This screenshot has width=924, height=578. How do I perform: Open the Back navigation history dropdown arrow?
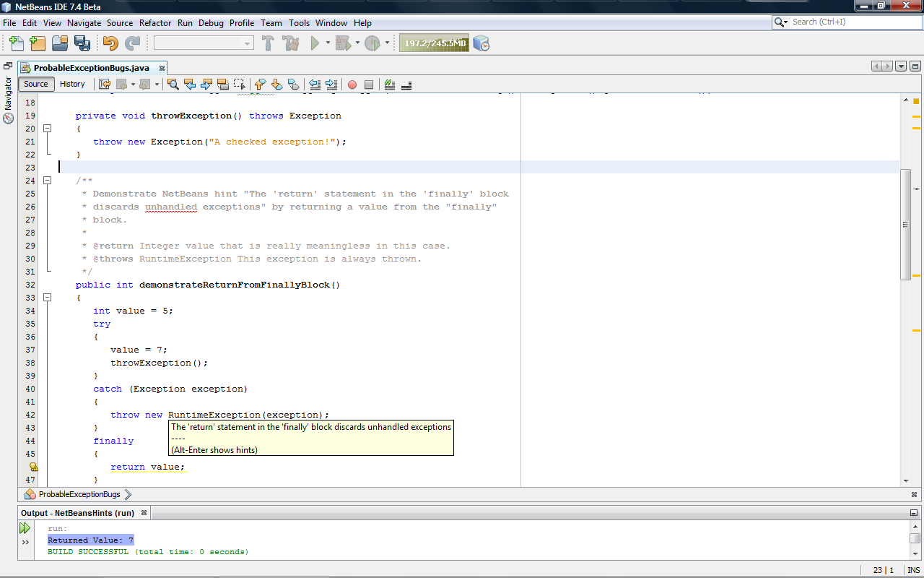click(133, 85)
